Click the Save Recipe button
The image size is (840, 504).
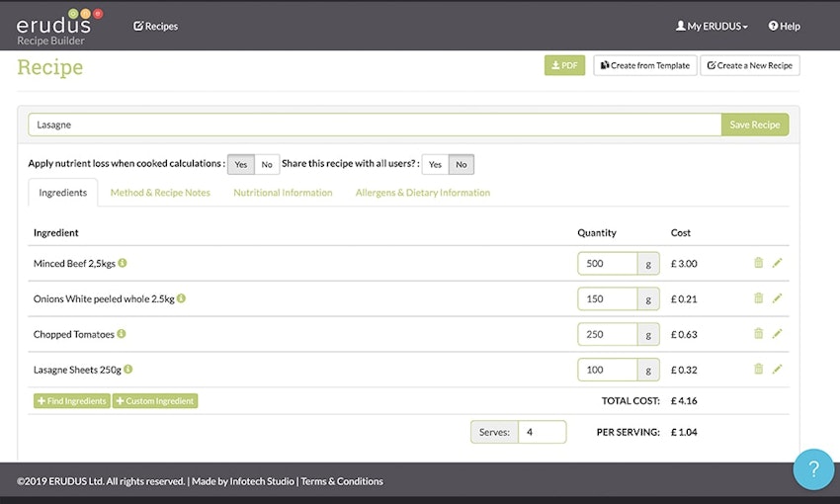pyautogui.click(x=755, y=125)
